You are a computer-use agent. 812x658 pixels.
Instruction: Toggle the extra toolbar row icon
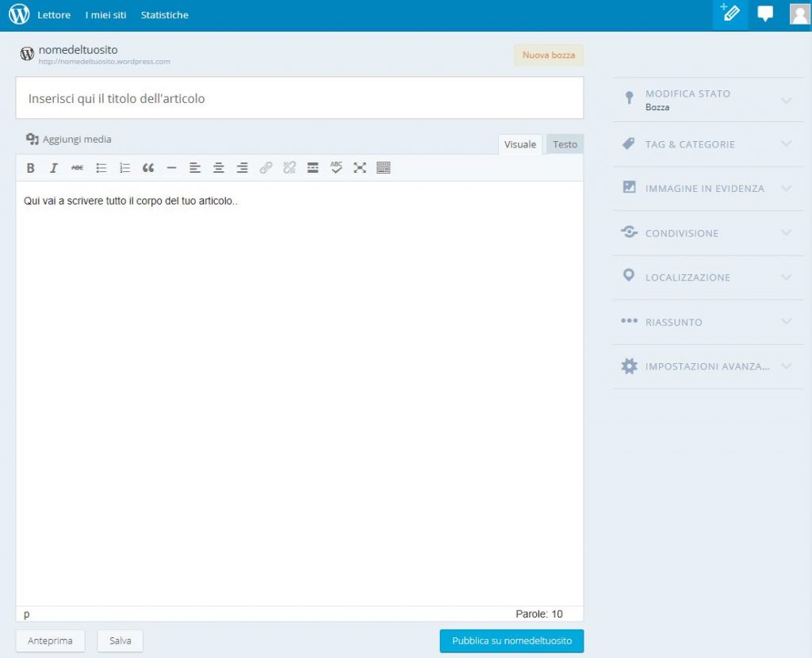[x=383, y=168]
